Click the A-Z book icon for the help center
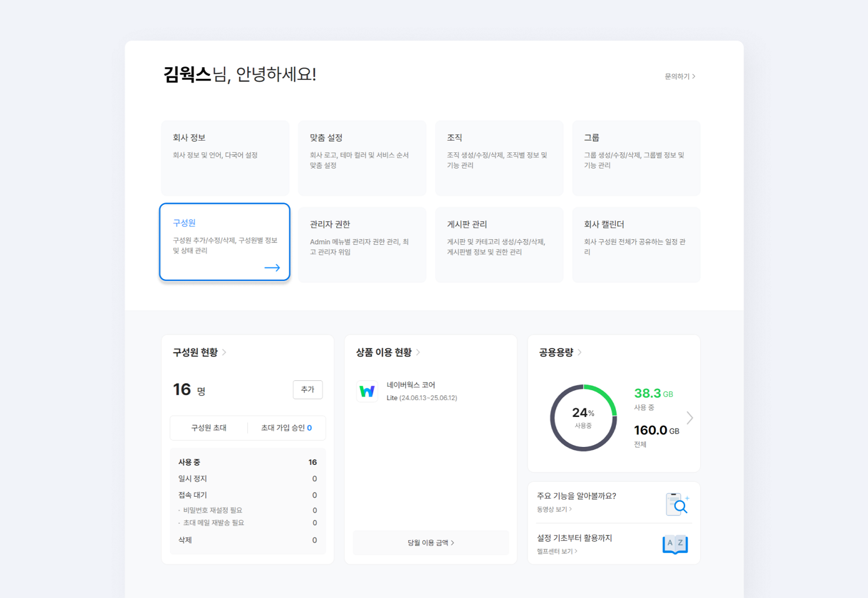The image size is (868, 598). pyautogui.click(x=675, y=544)
